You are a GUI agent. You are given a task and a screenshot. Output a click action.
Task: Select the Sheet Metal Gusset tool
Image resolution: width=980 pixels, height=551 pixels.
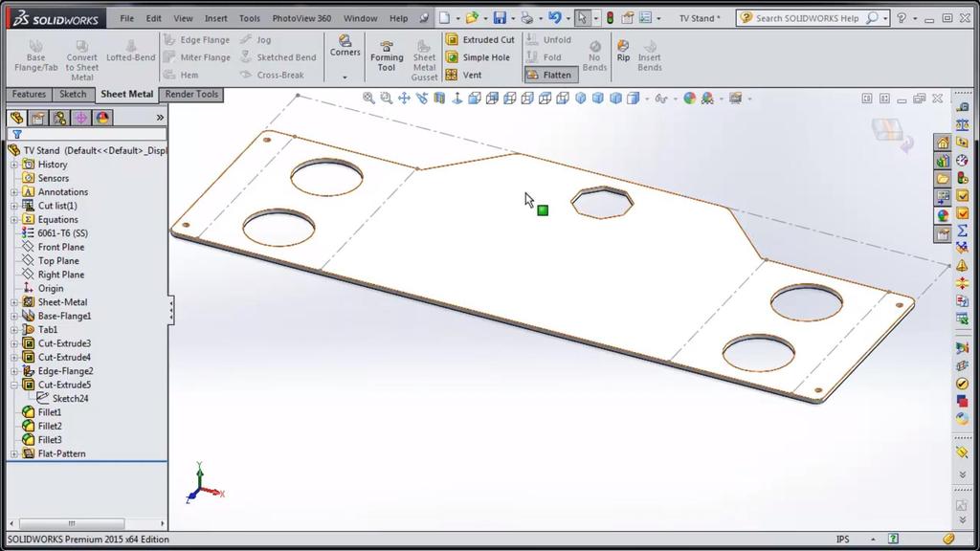click(x=424, y=60)
